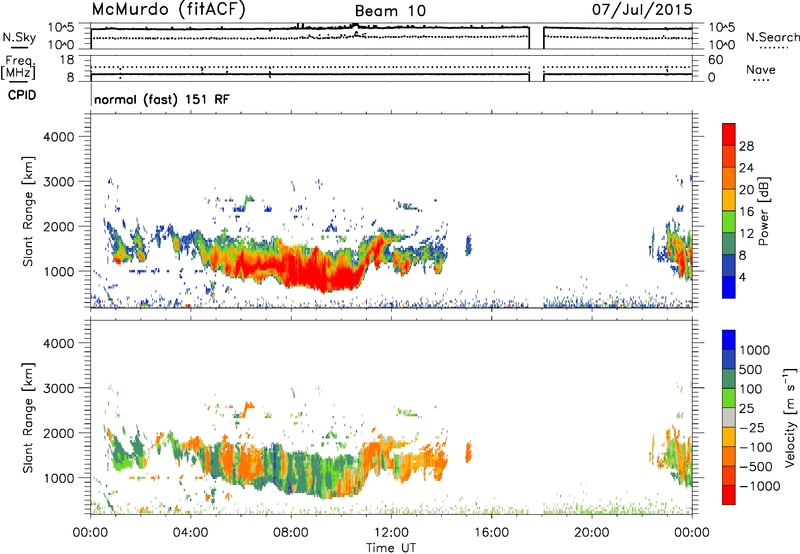The height and width of the screenshot is (554, 800).
Task: Click the '-100' velocity scale value
Action: coord(755,447)
